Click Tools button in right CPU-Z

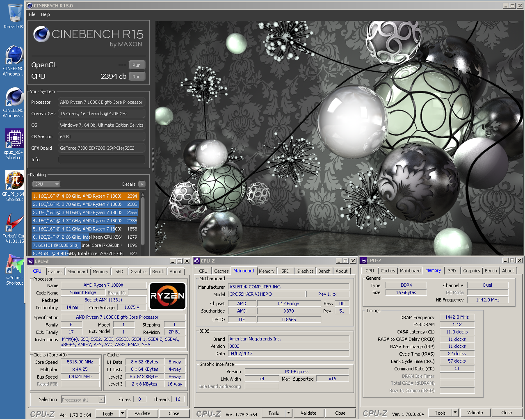coord(440,413)
